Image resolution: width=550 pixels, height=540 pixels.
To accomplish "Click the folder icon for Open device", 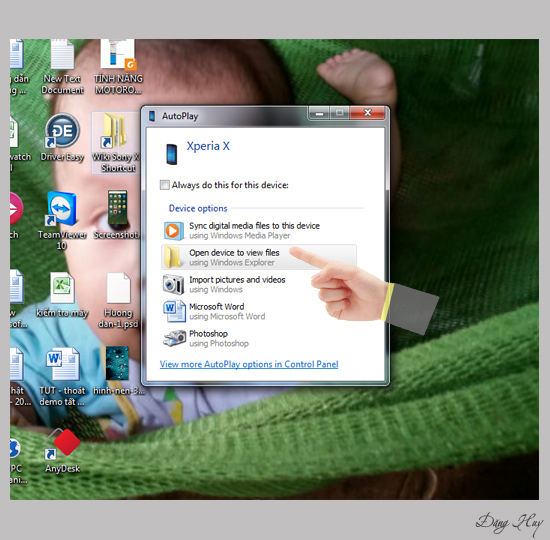I will pyautogui.click(x=173, y=257).
